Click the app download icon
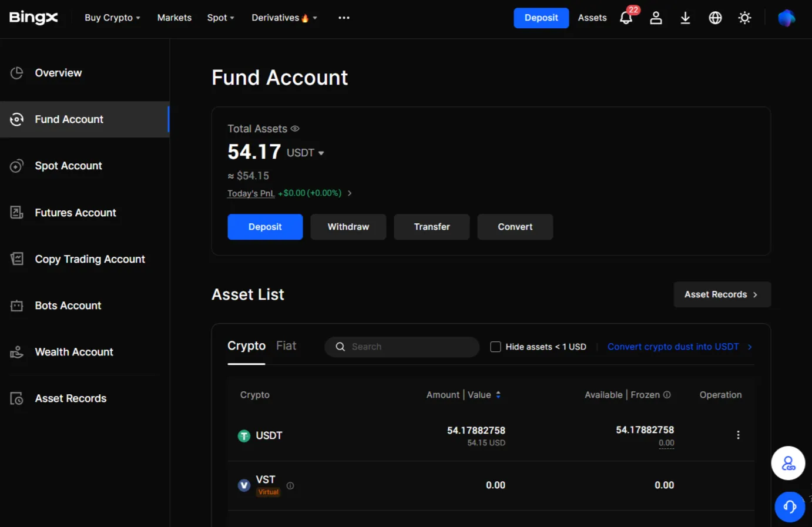 685,18
